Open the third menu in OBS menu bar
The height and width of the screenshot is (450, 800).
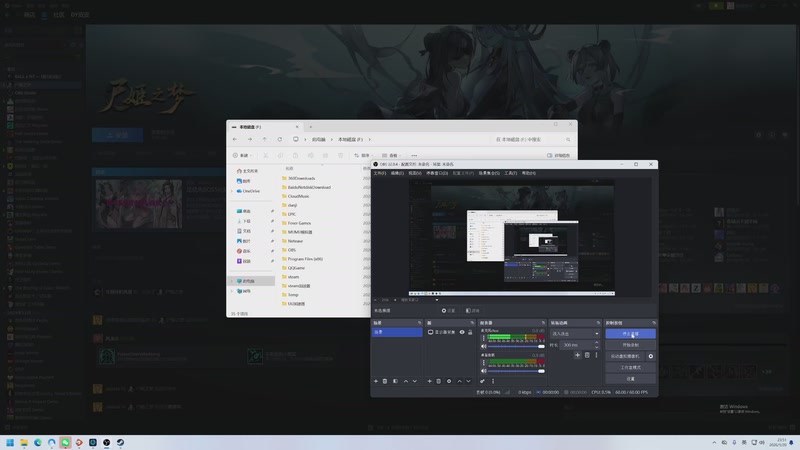tap(415, 173)
